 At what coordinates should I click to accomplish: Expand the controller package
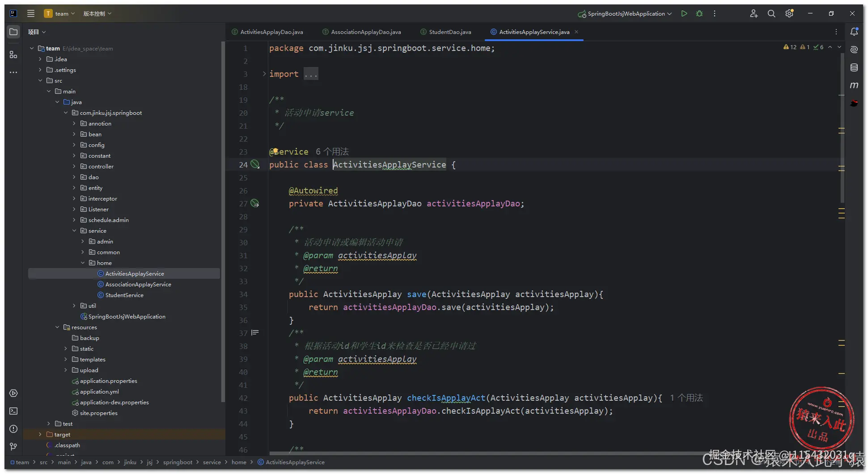(74, 167)
